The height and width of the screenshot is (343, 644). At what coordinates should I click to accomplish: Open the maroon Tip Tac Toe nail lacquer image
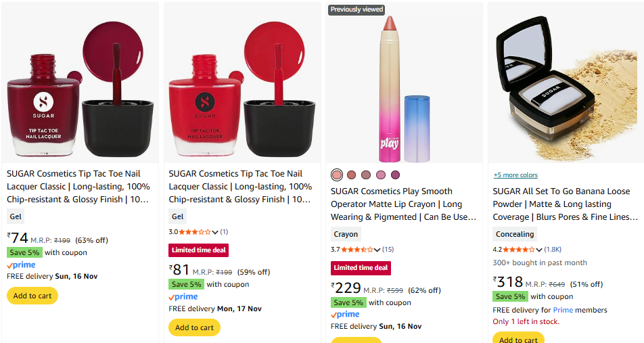click(80, 83)
